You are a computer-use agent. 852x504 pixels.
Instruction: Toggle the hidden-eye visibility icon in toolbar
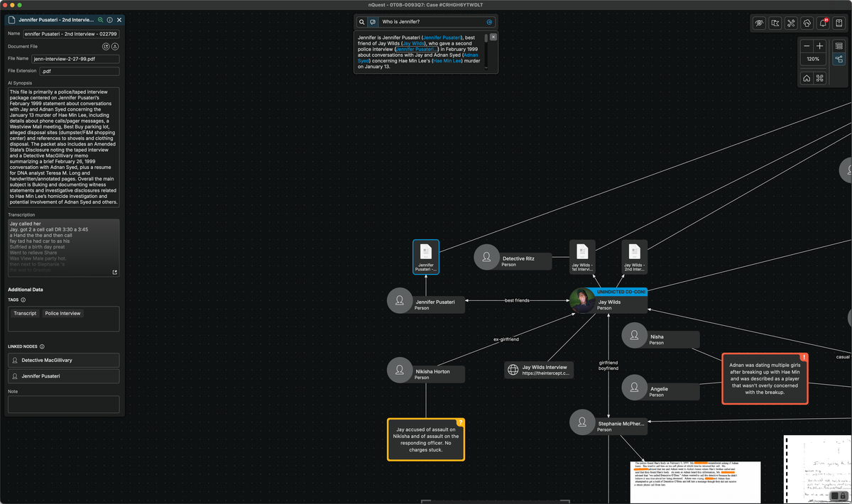[x=760, y=23]
